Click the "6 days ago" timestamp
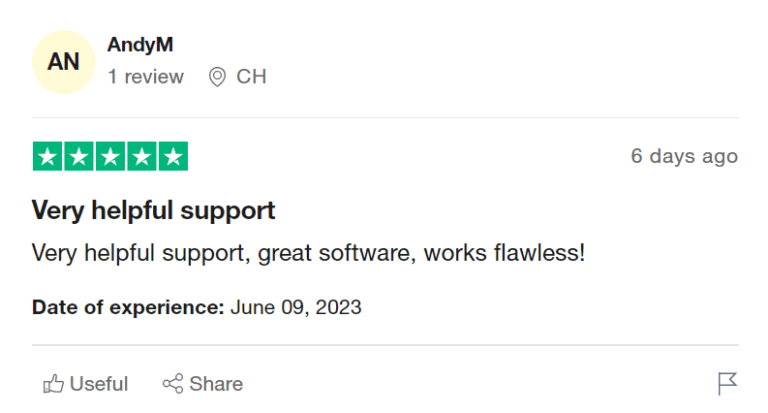Screen dimensions: 768x413 684,156
